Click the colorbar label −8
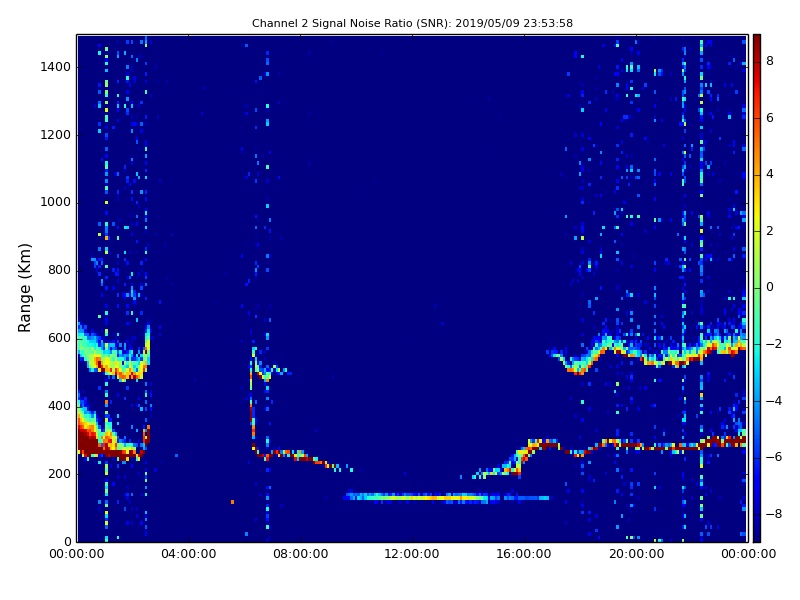The height and width of the screenshot is (600, 800). tap(774, 514)
